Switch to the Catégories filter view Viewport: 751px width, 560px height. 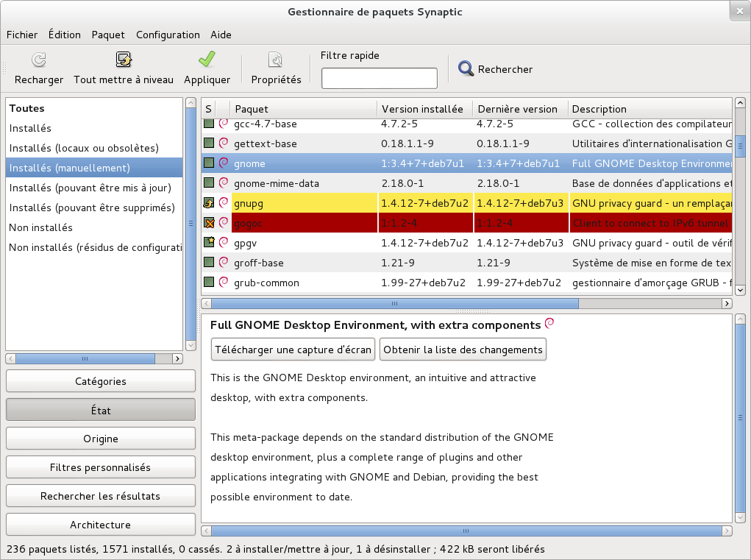100,381
